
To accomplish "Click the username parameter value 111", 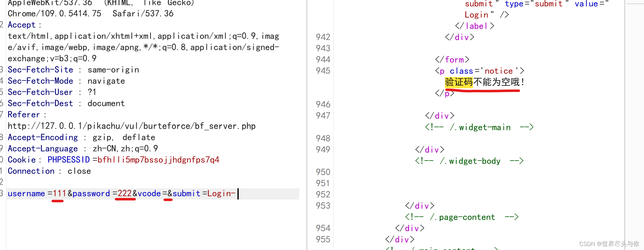I will [59, 194].
